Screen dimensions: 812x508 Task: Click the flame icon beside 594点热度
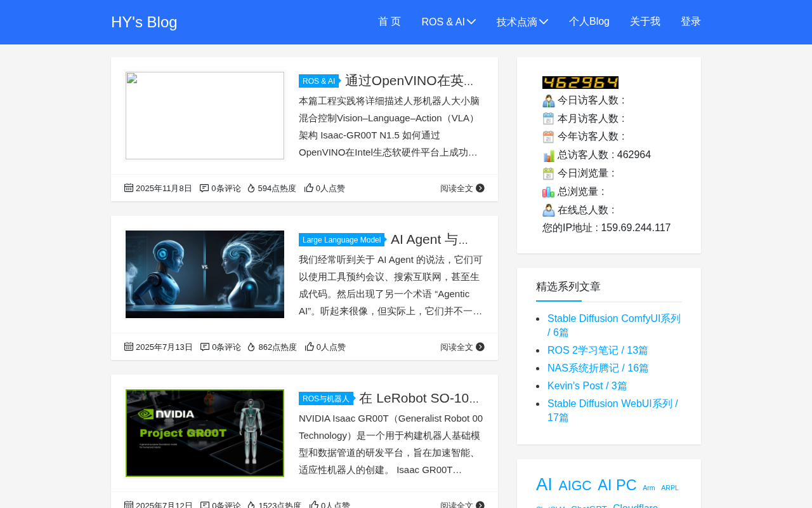(x=251, y=188)
